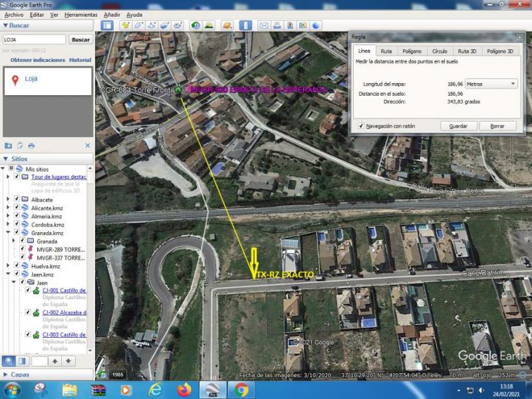Select the Add Polygon tool
This screenshot has width=532, height=399.
click(x=138, y=25)
